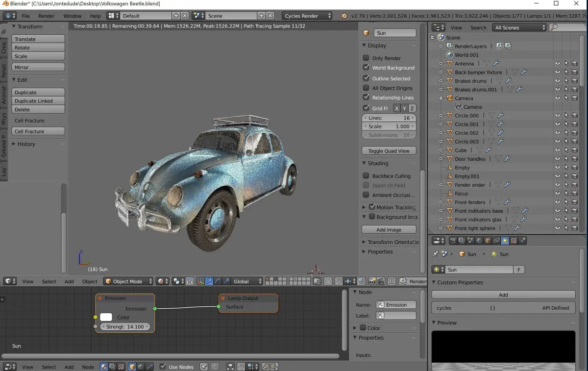This screenshot has width=588, height=371.
Task: Open the Constraints chain-link properties tab
Action: pyautogui.click(x=496, y=241)
